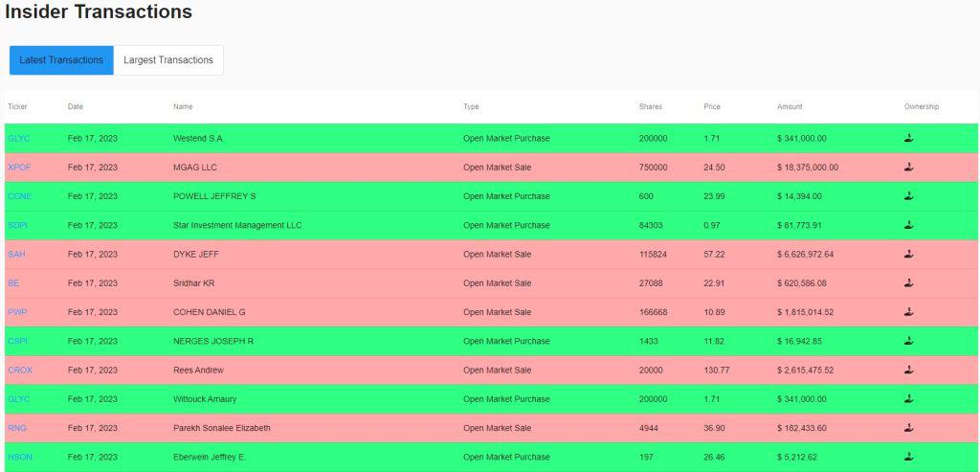Select the name 'Wittouck Amaury'

coord(205,399)
